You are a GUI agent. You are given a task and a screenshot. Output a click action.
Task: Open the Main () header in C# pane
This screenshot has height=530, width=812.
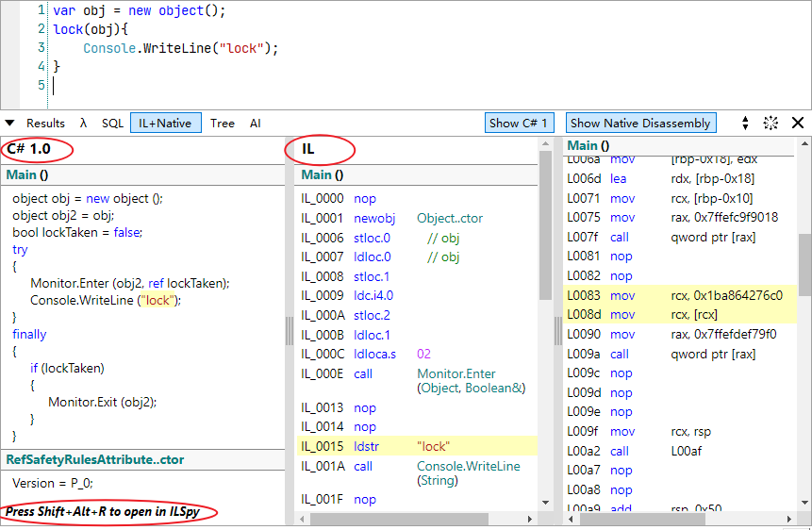point(27,175)
